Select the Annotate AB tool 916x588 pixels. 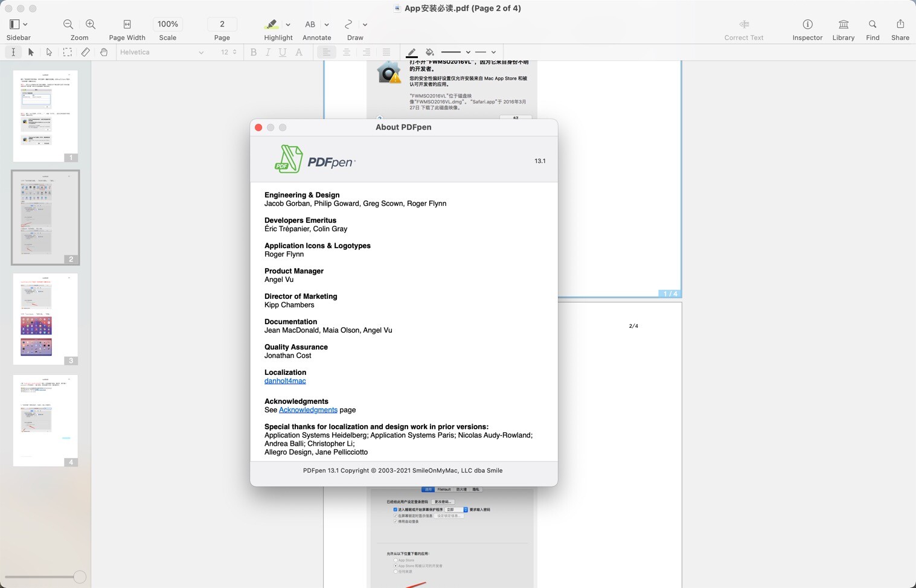point(310,24)
